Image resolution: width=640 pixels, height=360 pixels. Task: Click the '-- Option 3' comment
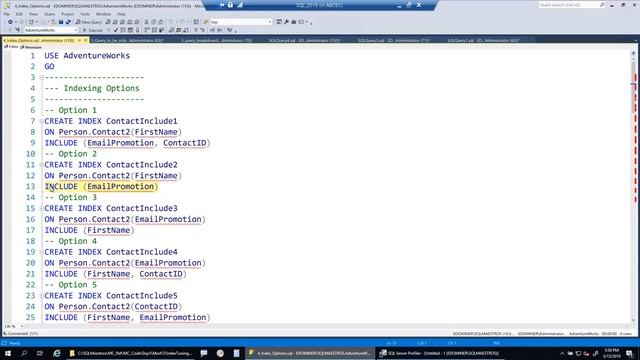71,198
